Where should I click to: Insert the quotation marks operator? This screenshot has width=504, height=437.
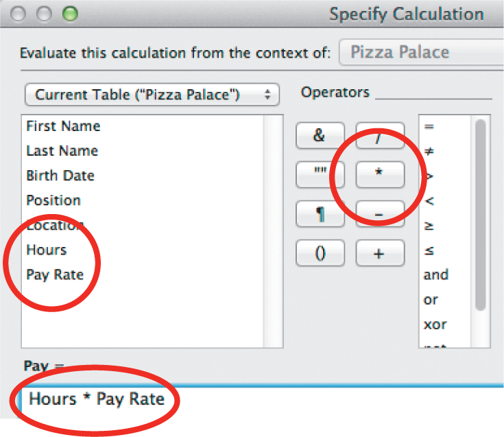(x=320, y=175)
